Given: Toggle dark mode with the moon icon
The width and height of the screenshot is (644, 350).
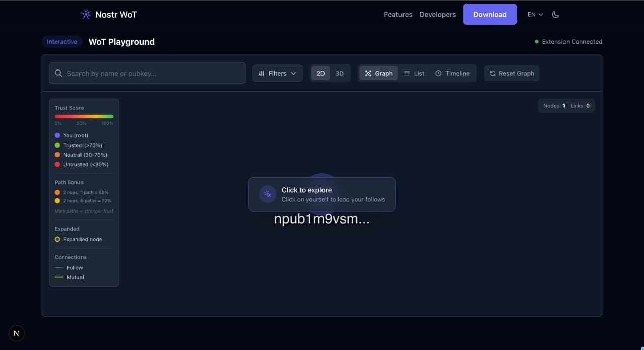Looking at the screenshot, I should (x=555, y=14).
